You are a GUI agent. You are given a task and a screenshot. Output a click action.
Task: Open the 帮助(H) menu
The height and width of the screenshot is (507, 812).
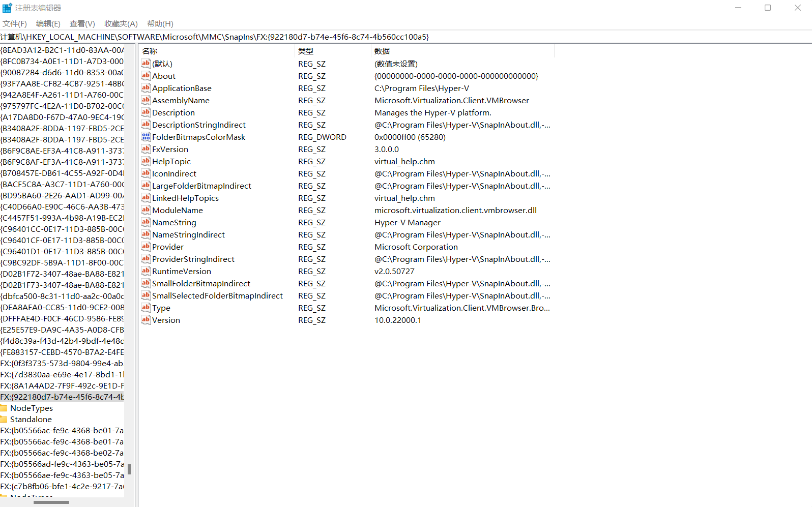(x=160, y=24)
